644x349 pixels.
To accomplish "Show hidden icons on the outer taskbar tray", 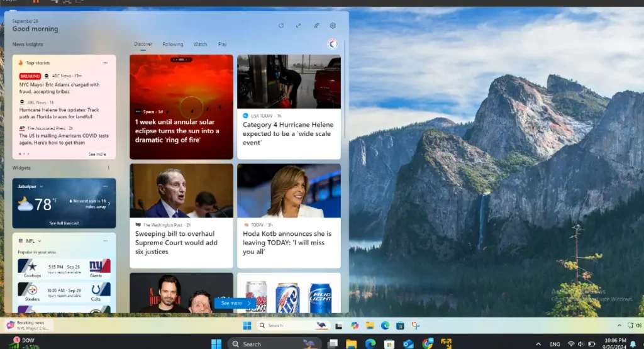I will (538, 344).
